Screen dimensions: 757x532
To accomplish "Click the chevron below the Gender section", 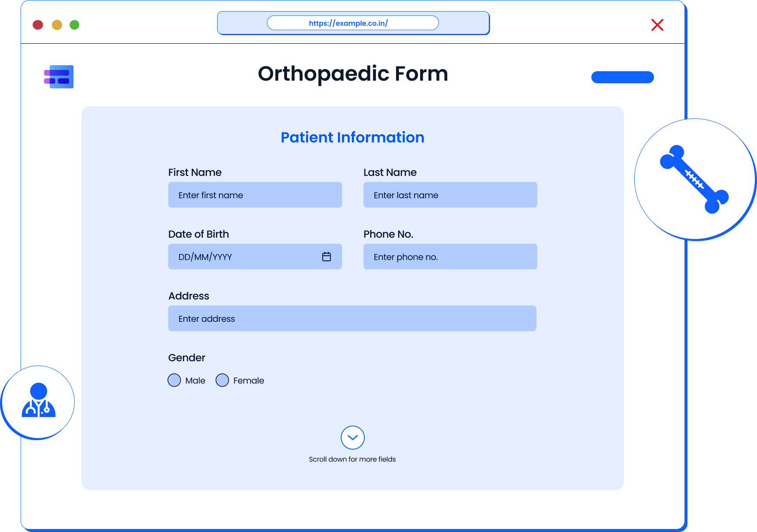I will coord(353,438).
